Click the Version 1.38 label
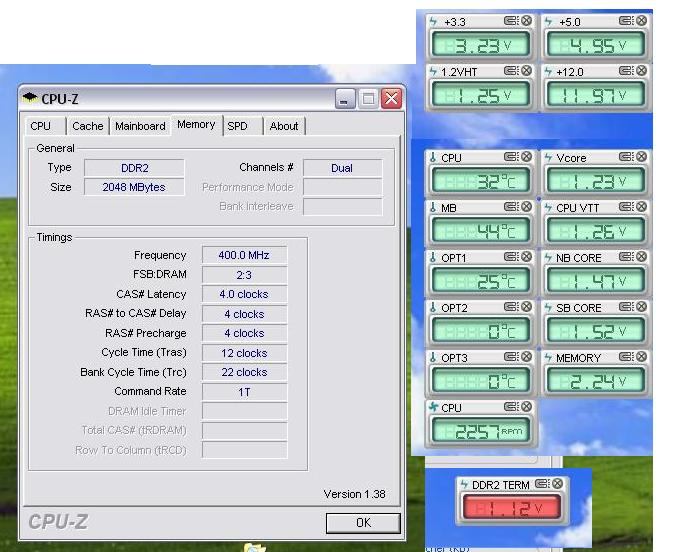 pos(354,494)
